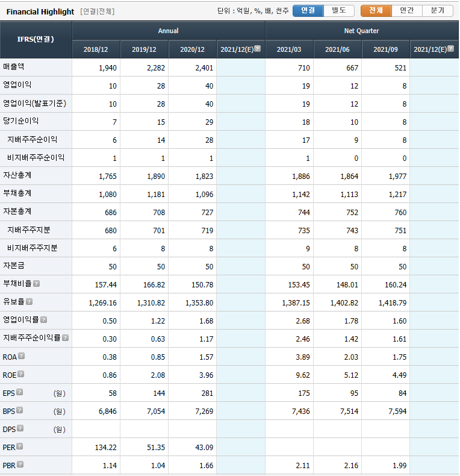460x476 pixels.
Task: Select the 연간 annual tab
Action: 407,11
